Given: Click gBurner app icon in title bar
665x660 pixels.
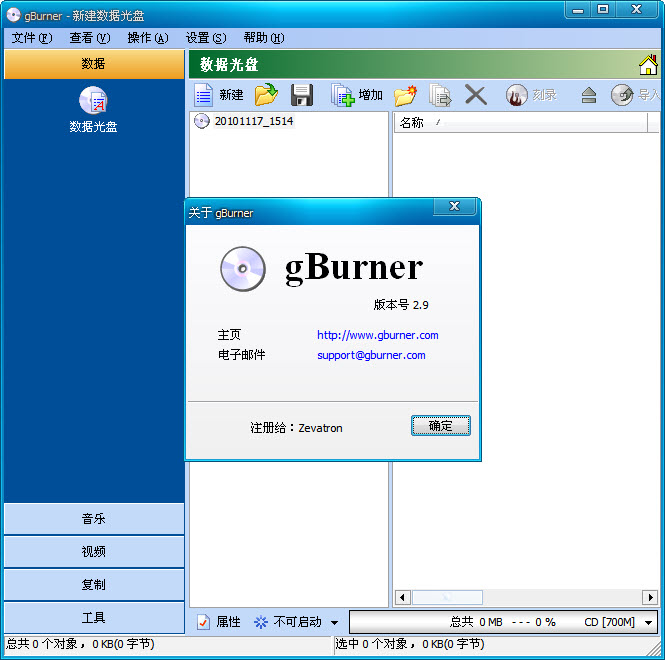Looking at the screenshot, I should coord(13,15).
